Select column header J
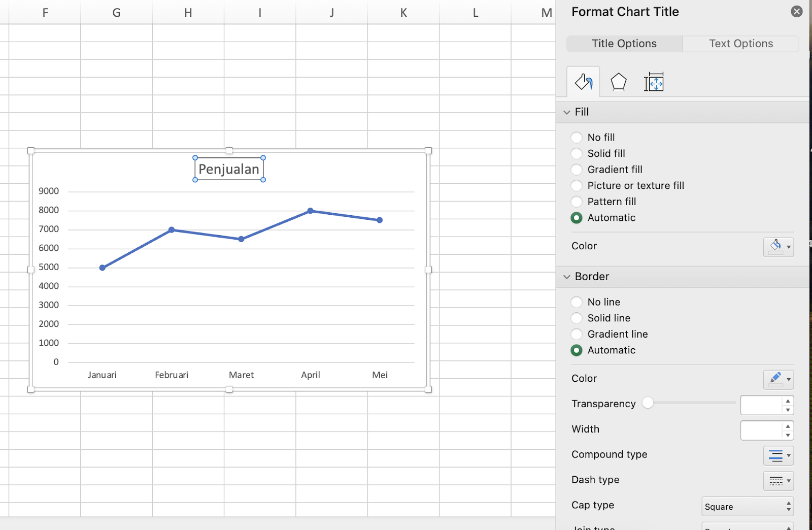812x530 pixels. tap(332, 13)
